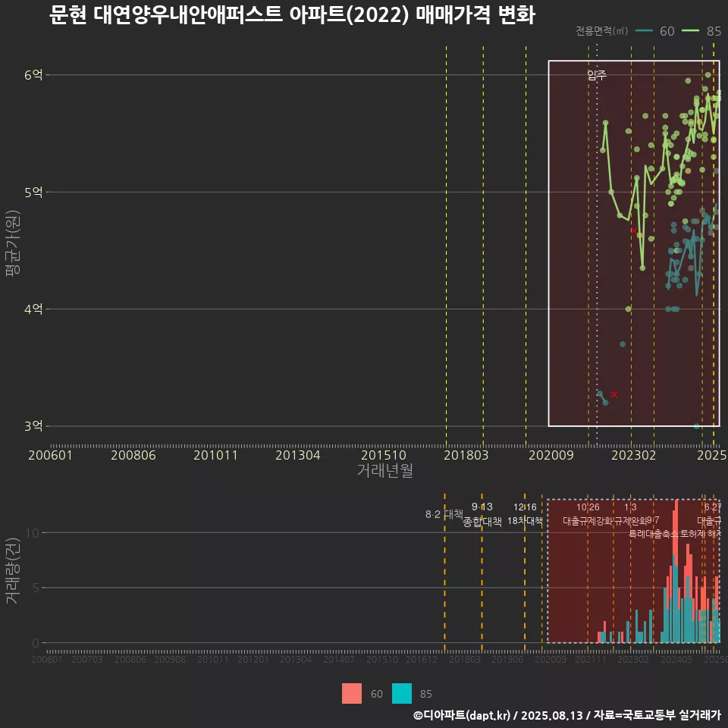This screenshot has height=728, width=728.
Task: Click the 10·26 대출규제강화 policy label
Action: (x=588, y=514)
